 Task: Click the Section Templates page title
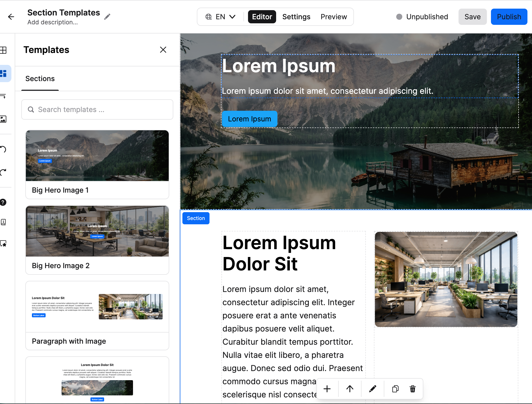coord(64,12)
